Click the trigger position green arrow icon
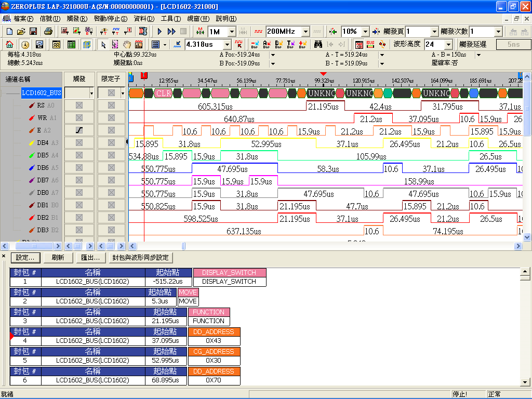This screenshot has height=399, width=532. point(333,32)
